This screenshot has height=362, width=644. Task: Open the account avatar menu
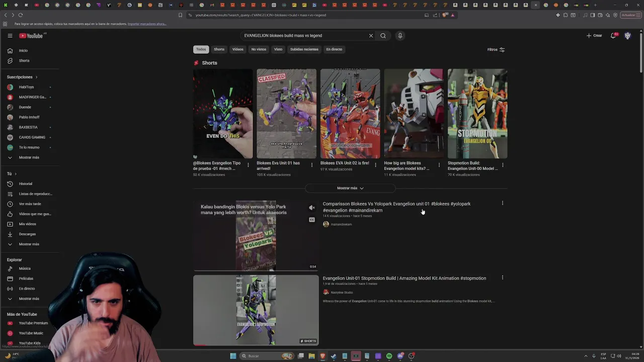pyautogui.click(x=627, y=36)
